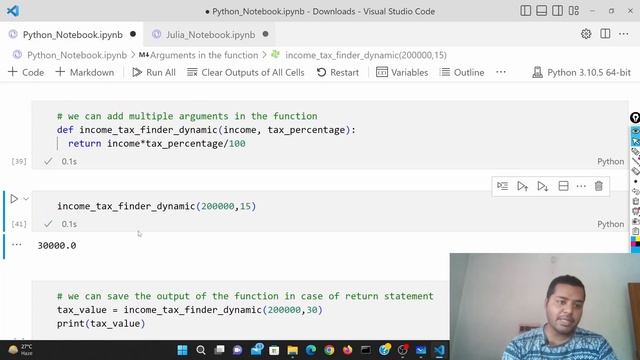Open cell toolbar More Actions menu
Viewport: 640px width, 360px height.
pyautogui.click(x=581, y=186)
